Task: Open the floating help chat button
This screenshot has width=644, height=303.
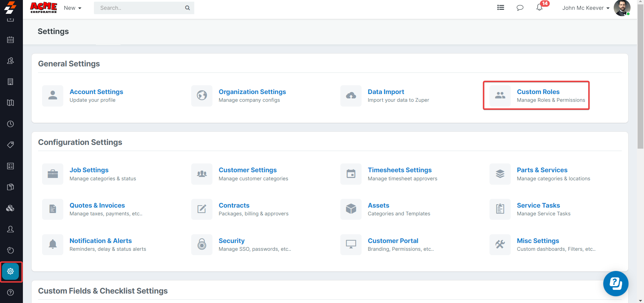Action: pyautogui.click(x=615, y=283)
